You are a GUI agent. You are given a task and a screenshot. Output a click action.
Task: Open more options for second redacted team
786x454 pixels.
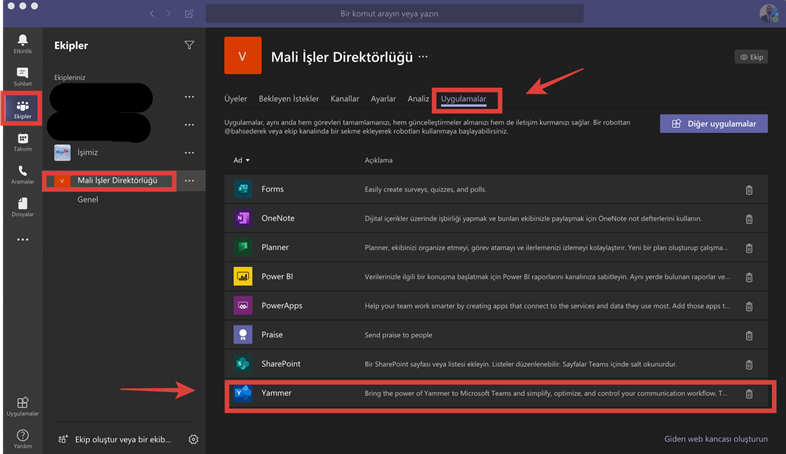point(189,124)
